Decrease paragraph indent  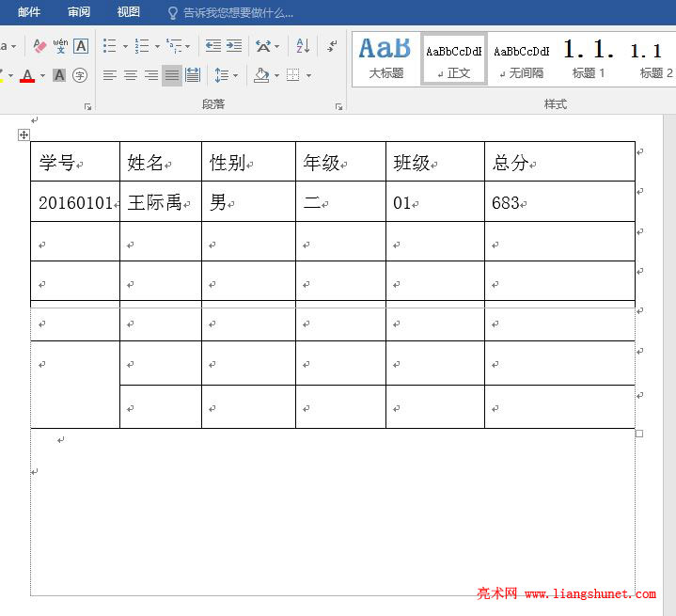pos(213,46)
